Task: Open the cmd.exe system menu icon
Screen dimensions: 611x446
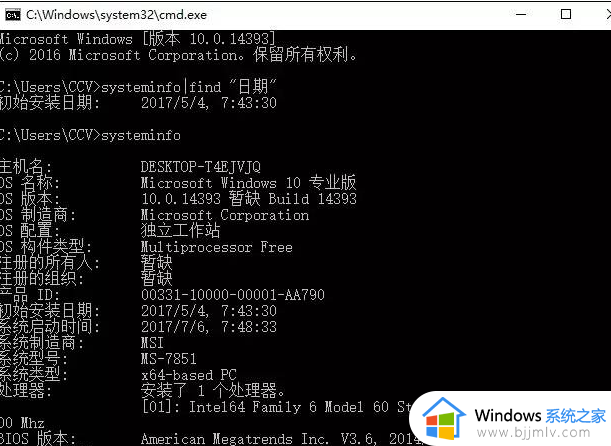Action: click(13, 15)
